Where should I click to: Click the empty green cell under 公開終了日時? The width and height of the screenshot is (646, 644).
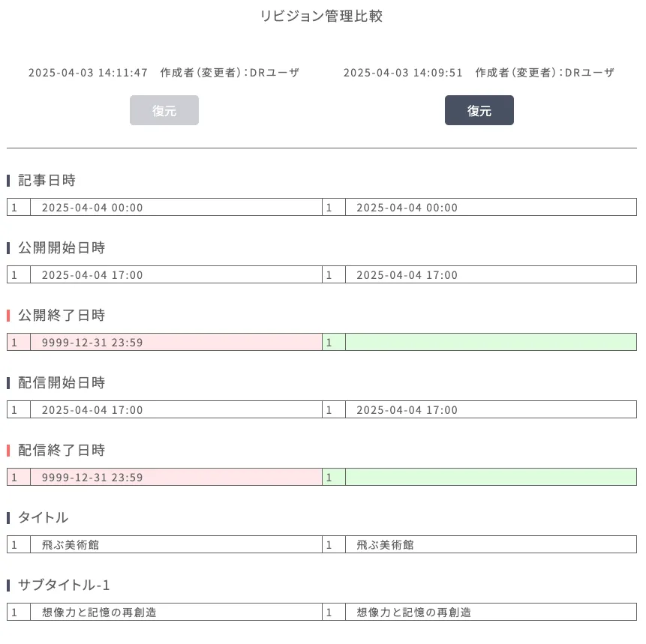point(491,343)
